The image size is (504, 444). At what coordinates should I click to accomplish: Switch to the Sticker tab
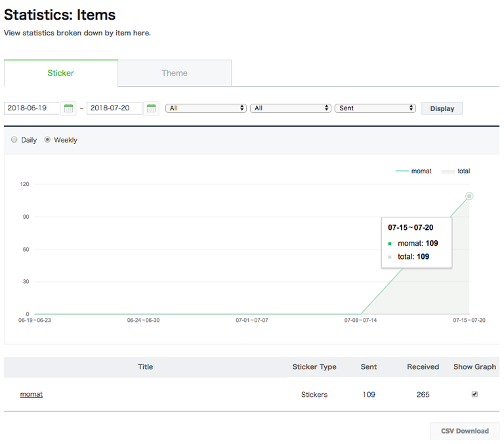pos(60,73)
